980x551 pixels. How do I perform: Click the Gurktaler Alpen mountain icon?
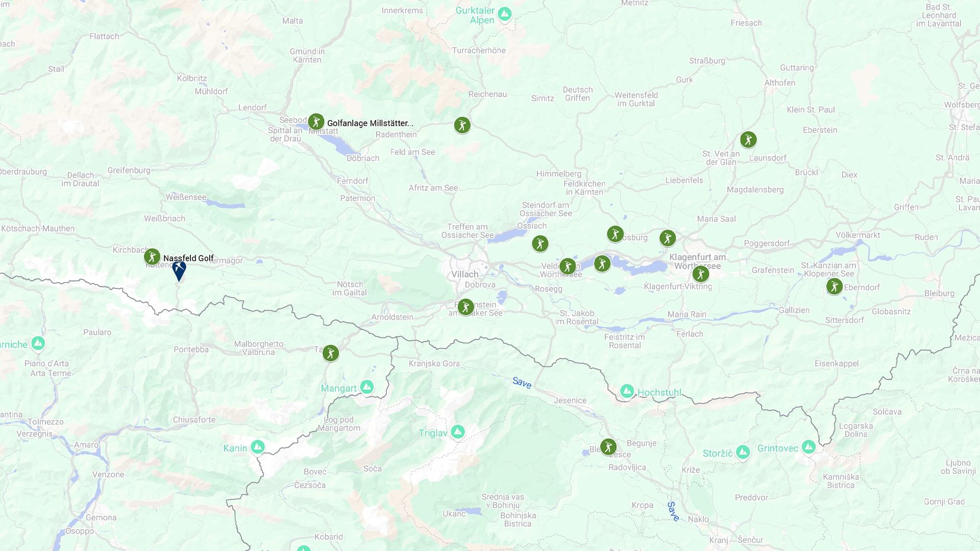(505, 14)
